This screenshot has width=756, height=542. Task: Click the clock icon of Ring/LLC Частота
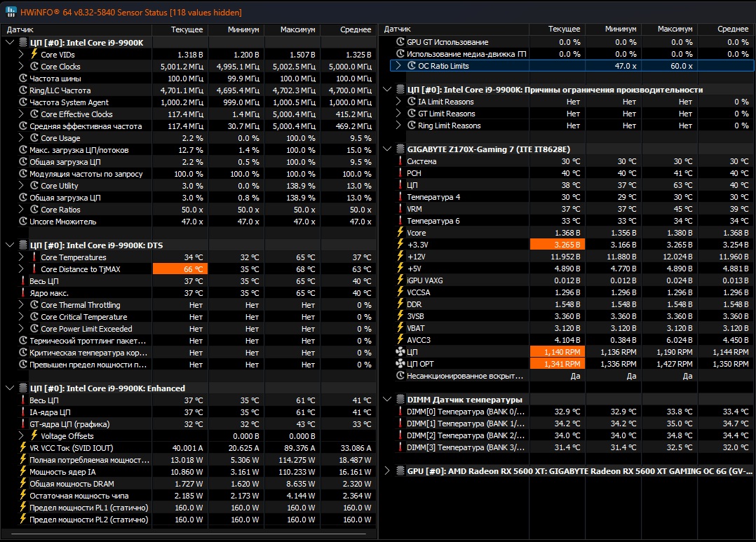point(22,90)
